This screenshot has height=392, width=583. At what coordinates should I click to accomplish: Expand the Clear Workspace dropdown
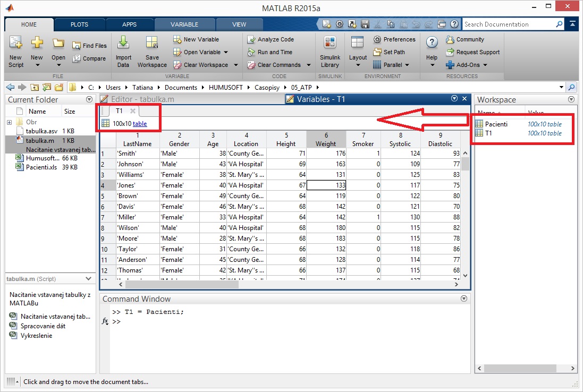(236, 65)
